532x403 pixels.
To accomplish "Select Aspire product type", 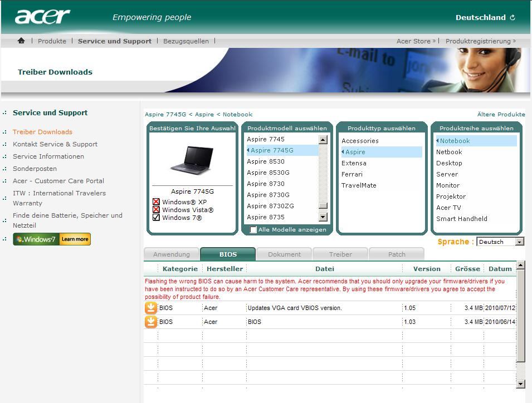I will [382, 152].
